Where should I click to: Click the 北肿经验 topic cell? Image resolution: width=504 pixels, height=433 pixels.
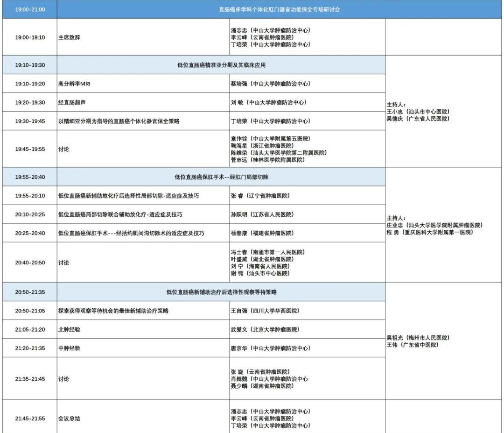point(143,329)
